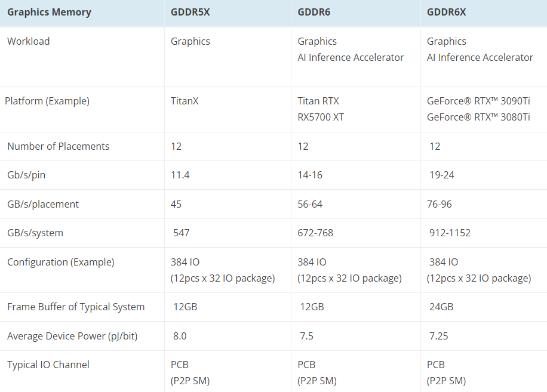Screen dimensions: 547x392
Task: Click the "Gb/s/pin" row label
Action: (26, 175)
